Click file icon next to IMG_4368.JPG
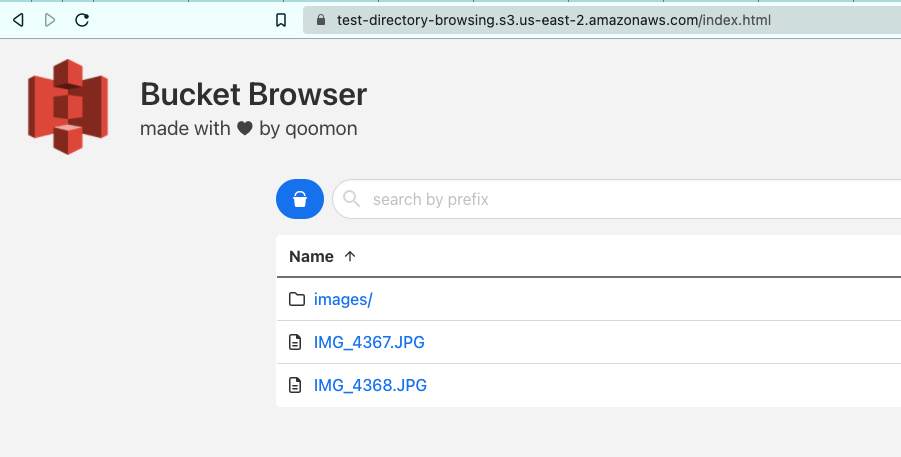The height and width of the screenshot is (457, 901). click(295, 385)
